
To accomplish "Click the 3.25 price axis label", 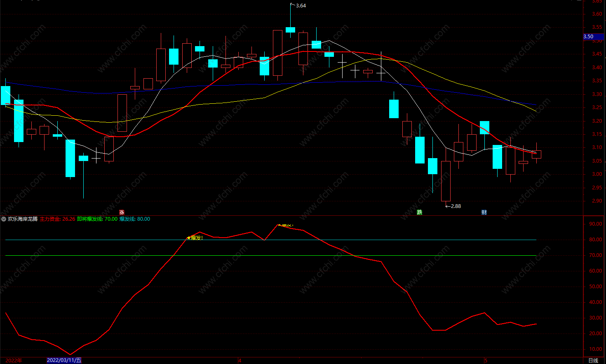I will [x=597, y=107].
